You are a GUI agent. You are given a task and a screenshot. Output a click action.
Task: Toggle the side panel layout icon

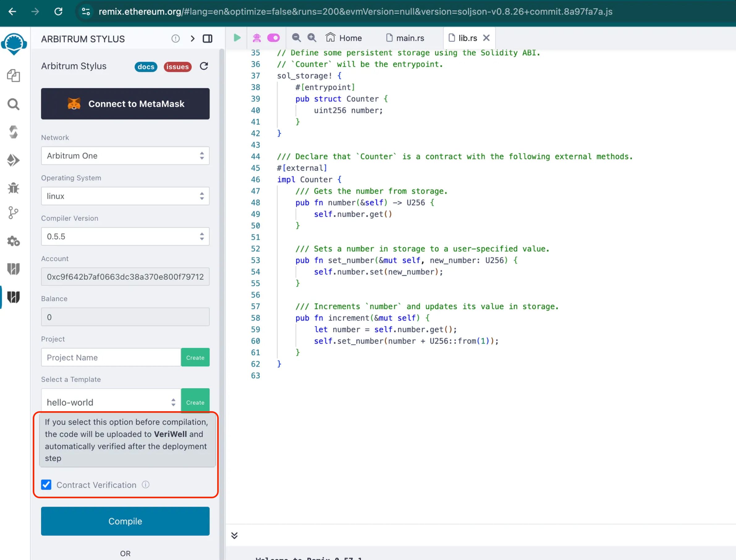tap(208, 39)
